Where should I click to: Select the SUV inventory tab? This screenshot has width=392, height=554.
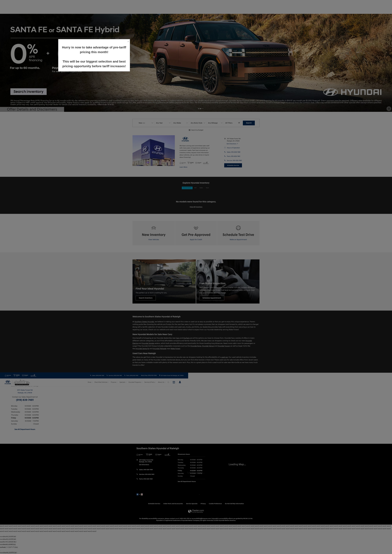click(x=195, y=188)
